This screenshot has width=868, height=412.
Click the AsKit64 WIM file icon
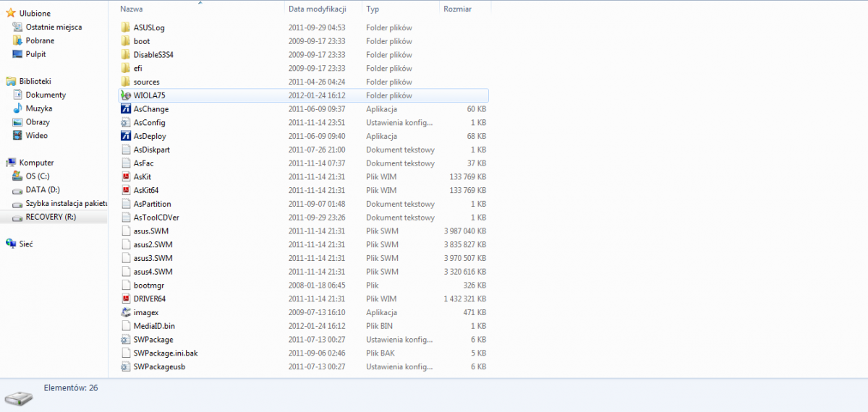click(126, 190)
